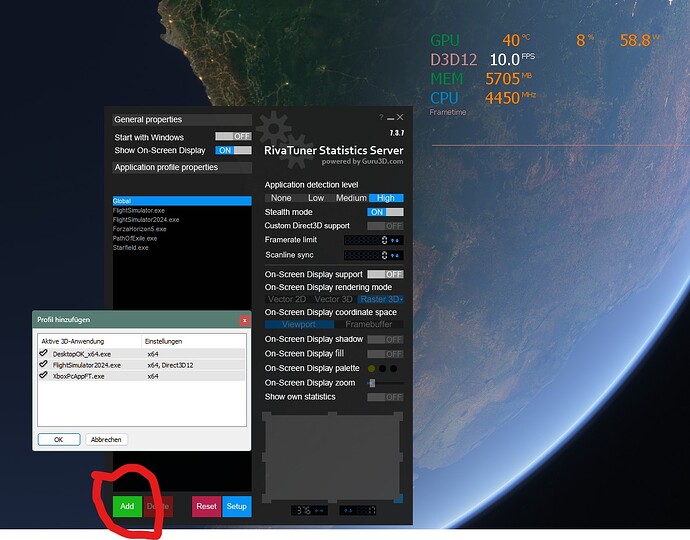This screenshot has height=540, width=690.
Task: Click the Framerate limit arrows
Action: (x=395, y=240)
